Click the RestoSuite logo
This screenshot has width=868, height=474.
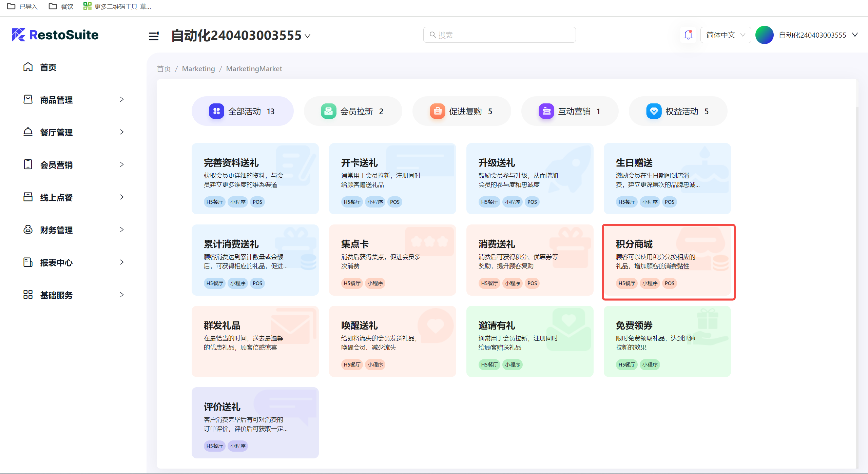[55, 35]
